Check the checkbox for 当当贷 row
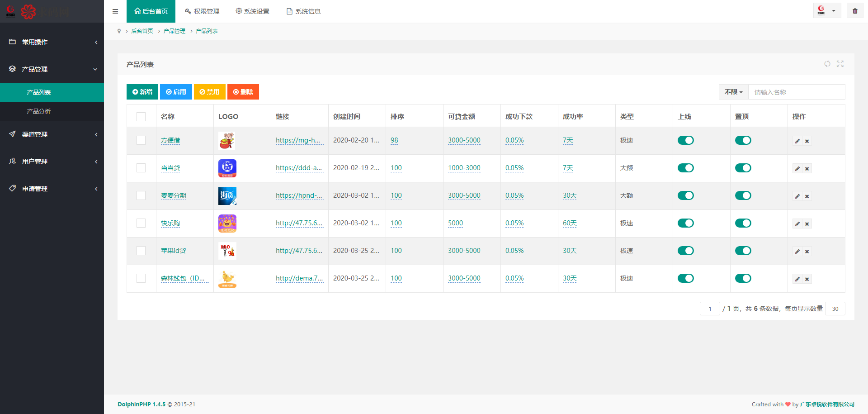This screenshot has height=414, width=868. (141, 168)
